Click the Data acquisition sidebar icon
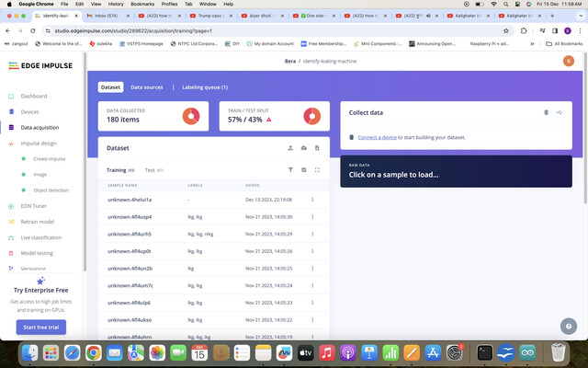Viewport: 588px width, 368px height. (x=11, y=128)
